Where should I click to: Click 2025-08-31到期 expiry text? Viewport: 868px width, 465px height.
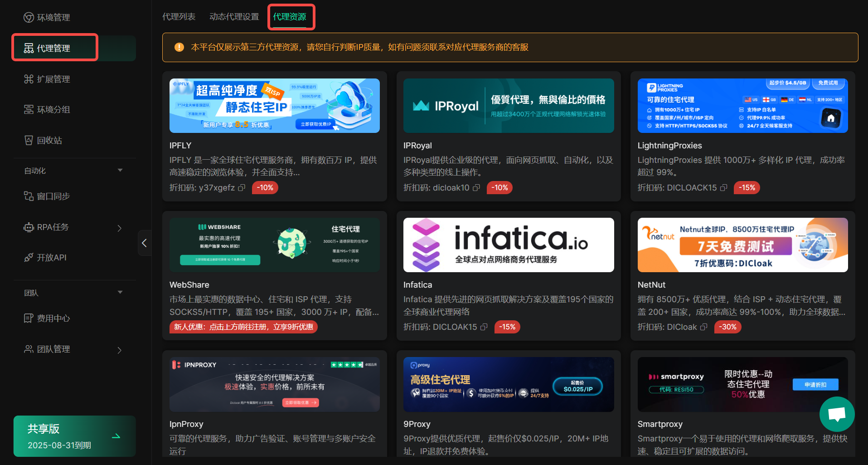point(59,445)
